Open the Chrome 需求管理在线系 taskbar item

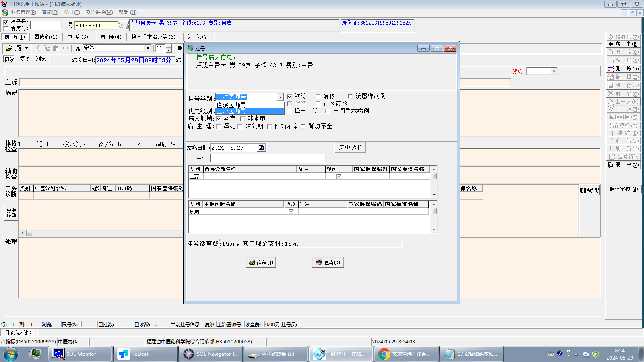coord(406,354)
